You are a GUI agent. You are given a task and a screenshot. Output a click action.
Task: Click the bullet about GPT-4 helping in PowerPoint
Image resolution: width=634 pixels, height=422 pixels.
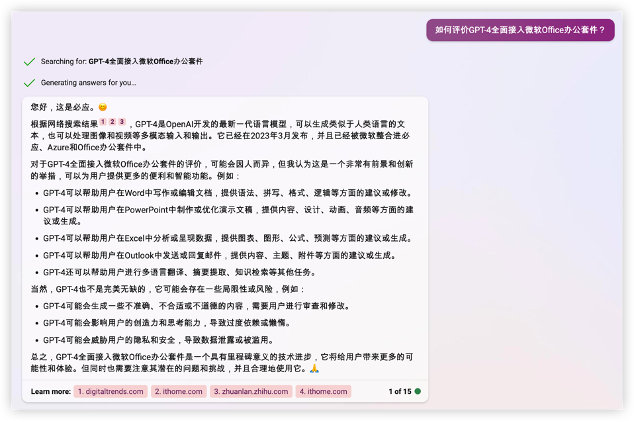tap(228, 215)
